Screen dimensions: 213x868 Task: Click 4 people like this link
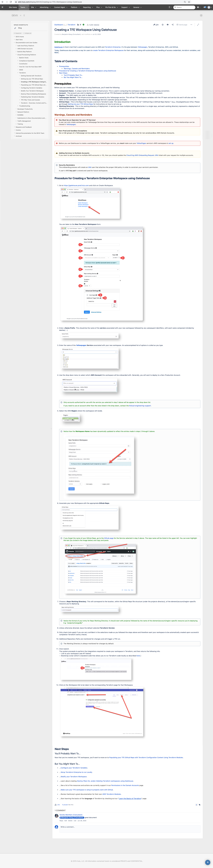click(x=68, y=805)
